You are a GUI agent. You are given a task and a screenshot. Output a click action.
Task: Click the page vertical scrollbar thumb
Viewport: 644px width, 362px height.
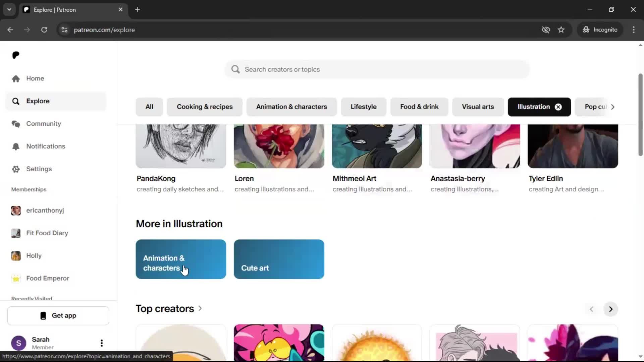point(640,115)
